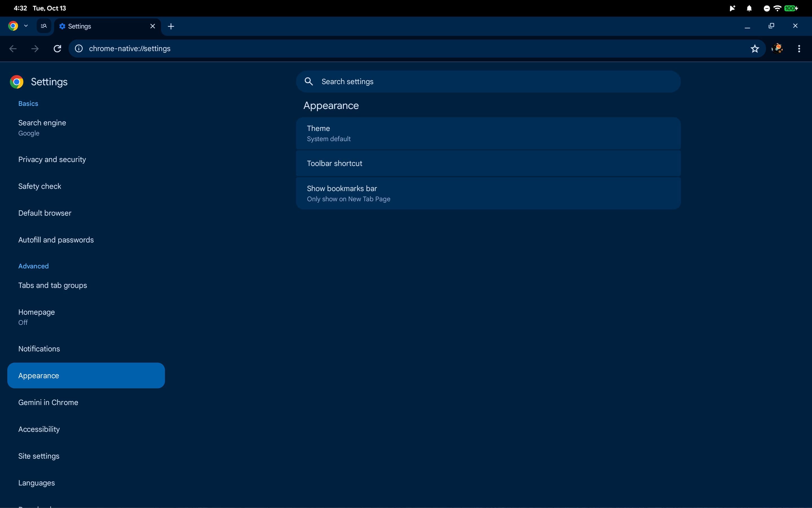
Task: Bookmark this page with the star icon
Action: (x=754, y=49)
